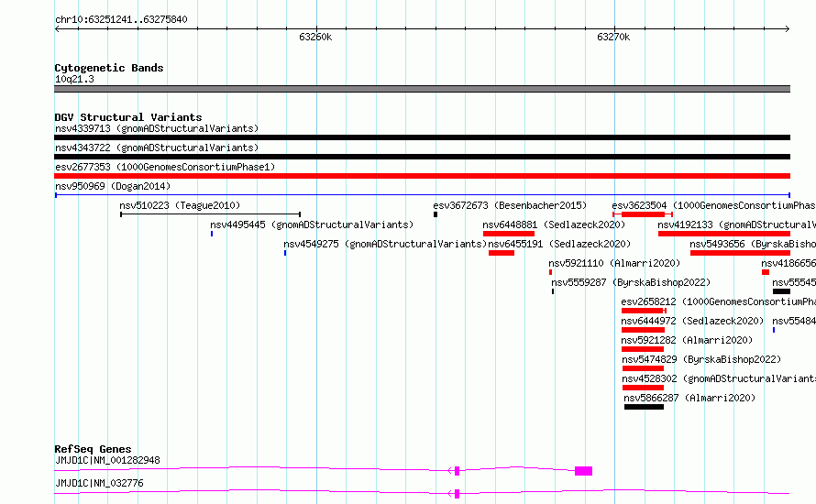Select nsv4528302 gnomAD label
This screenshot has width=816, height=504.
point(719,378)
